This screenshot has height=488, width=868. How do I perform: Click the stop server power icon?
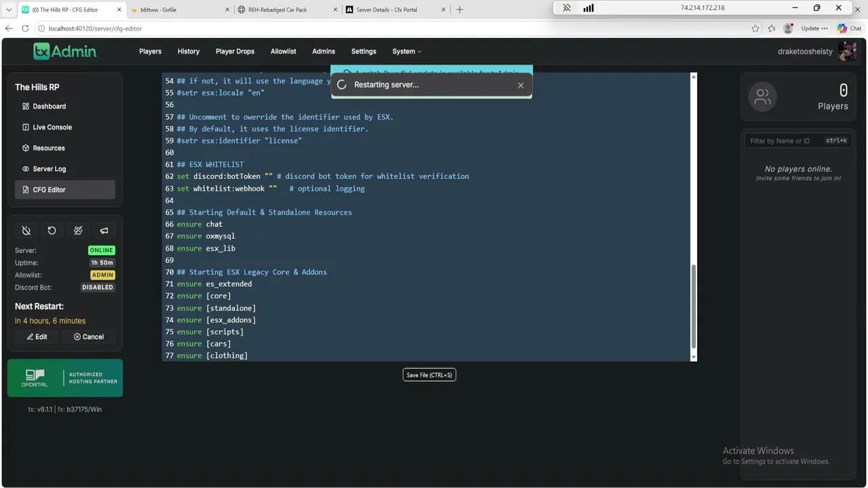(x=26, y=230)
